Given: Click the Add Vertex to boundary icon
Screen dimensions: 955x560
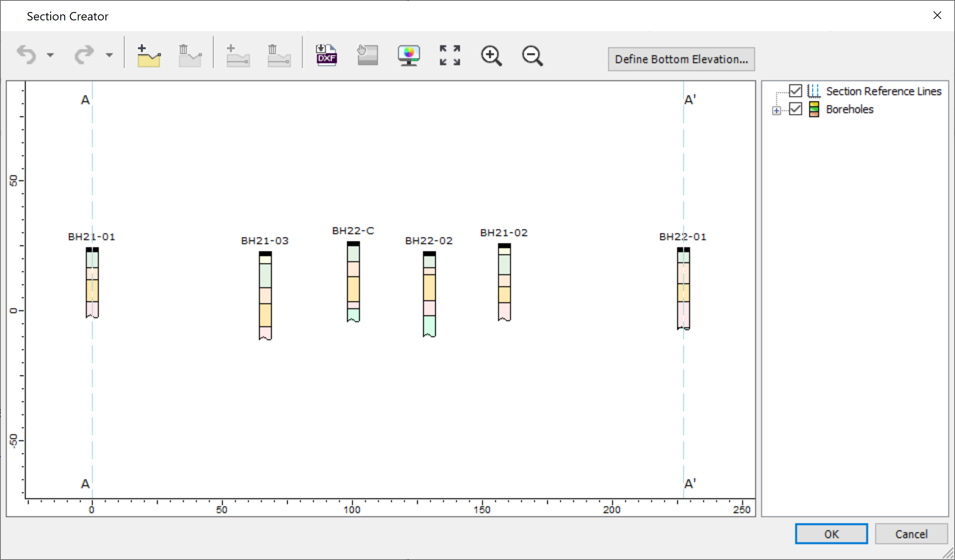Looking at the screenshot, I should (x=238, y=56).
